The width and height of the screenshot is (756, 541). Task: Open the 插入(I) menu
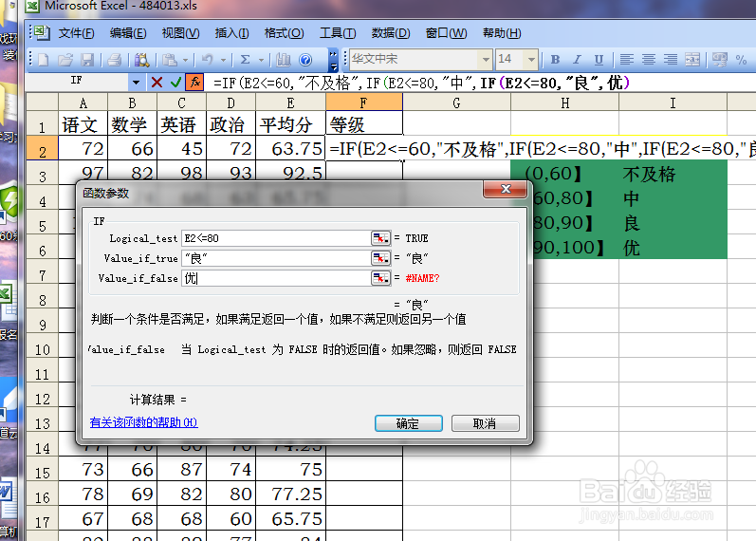click(231, 33)
